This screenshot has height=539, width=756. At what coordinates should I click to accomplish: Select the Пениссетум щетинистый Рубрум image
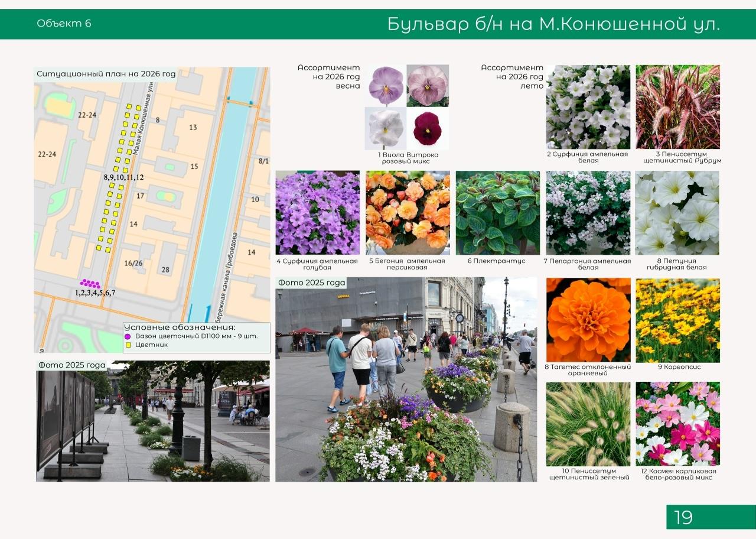(677, 107)
